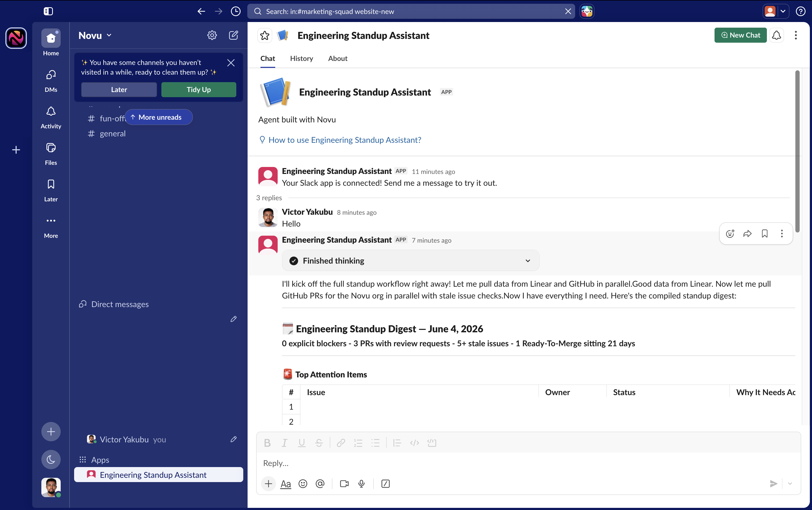812x510 pixels.
Task: Go forward with the right arrow
Action: pos(219,11)
